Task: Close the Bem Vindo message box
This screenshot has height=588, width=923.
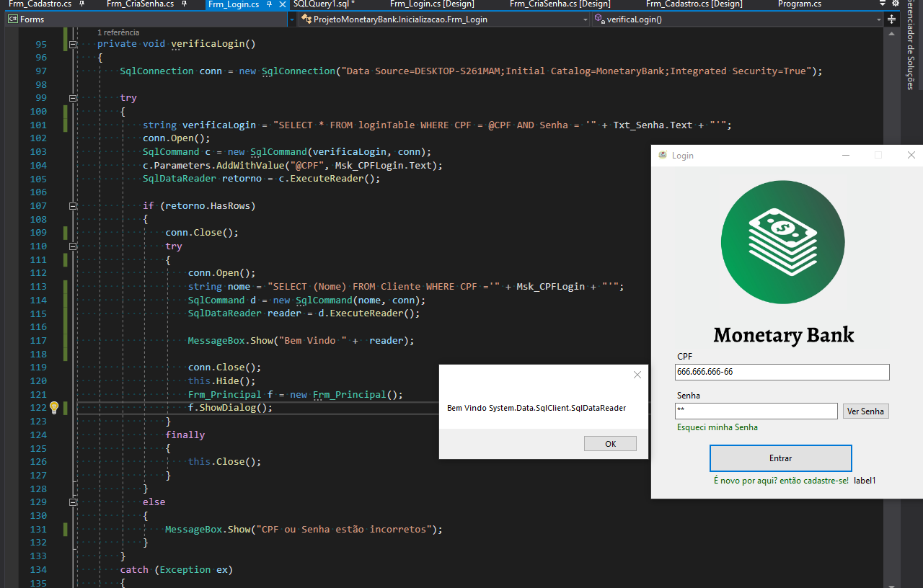Action: pos(637,375)
